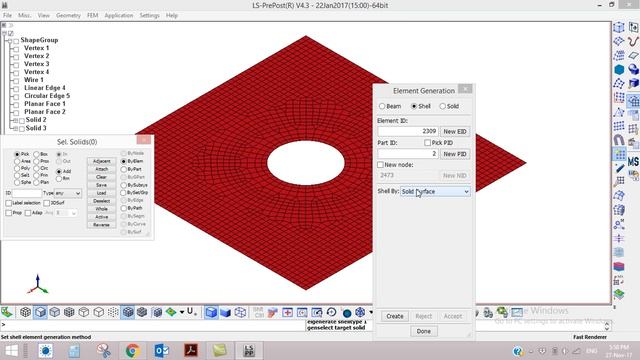
Task: Open Google Chrome from the taskbar
Action: point(132,351)
